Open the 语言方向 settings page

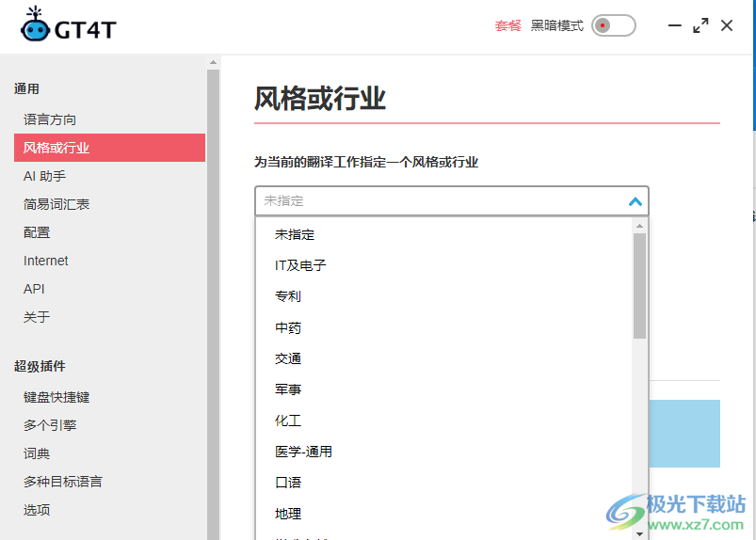[50, 119]
